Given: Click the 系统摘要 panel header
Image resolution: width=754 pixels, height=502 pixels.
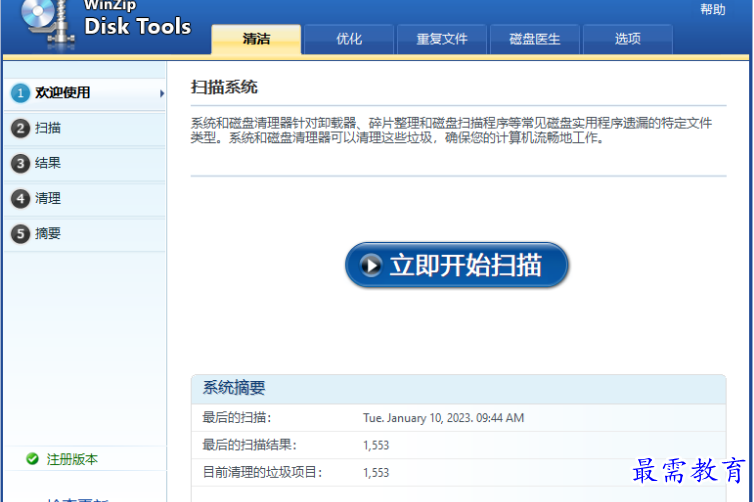Looking at the screenshot, I should coord(458,389).
